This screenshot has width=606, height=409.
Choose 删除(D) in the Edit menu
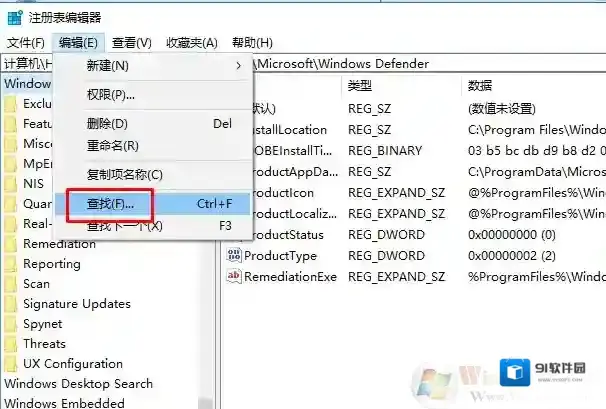coord(107,124)
